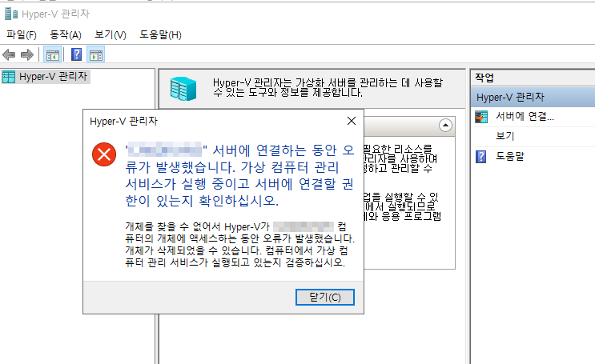Close the error dialog with the X button
Screen dimensions: 595x364
(x=352, y=121)
